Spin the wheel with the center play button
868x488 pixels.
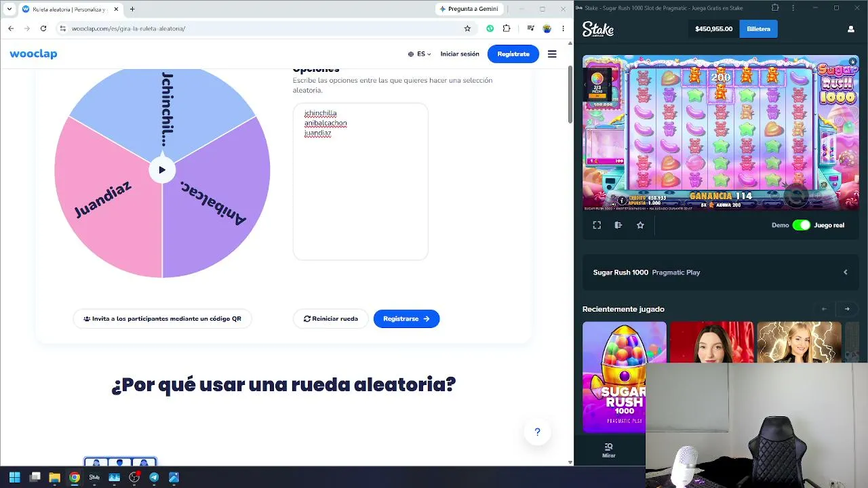click(x=162, y=170)
